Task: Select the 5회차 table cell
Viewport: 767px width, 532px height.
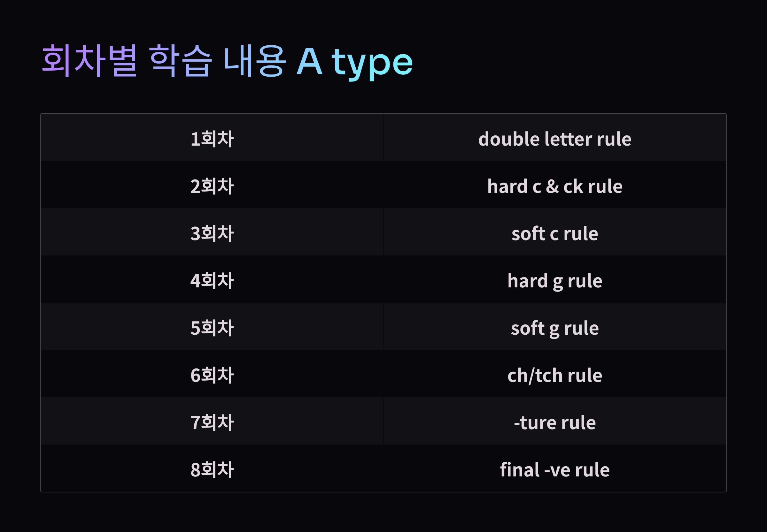Action: [212, 328]
